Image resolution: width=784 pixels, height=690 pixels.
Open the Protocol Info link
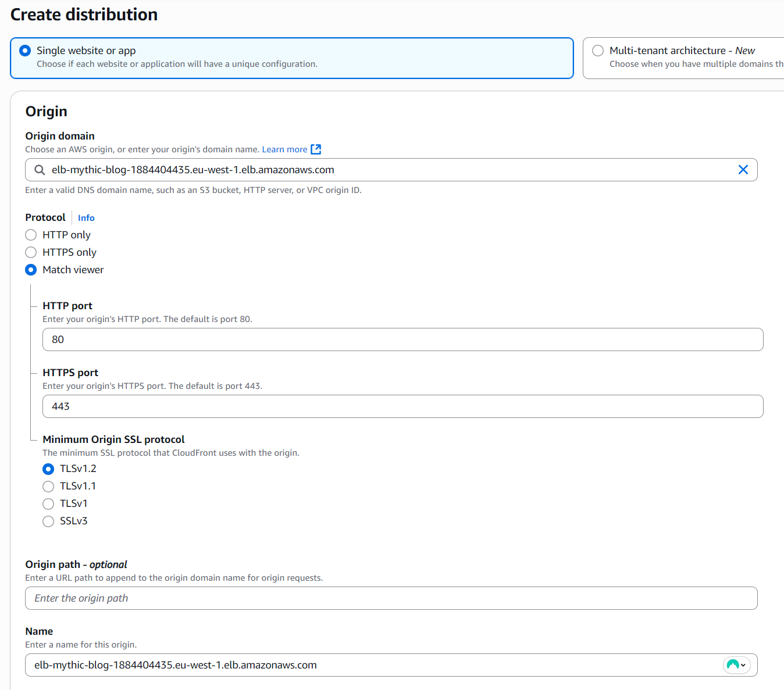86,218
